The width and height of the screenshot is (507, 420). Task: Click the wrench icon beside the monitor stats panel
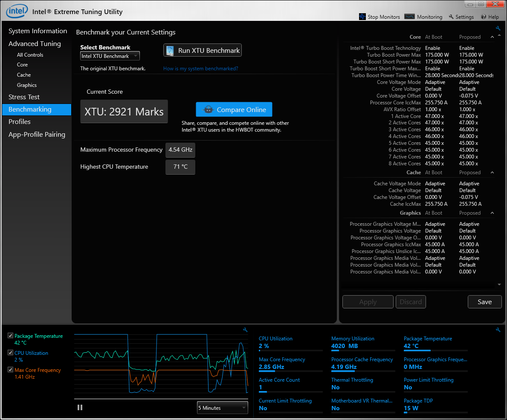498,330
